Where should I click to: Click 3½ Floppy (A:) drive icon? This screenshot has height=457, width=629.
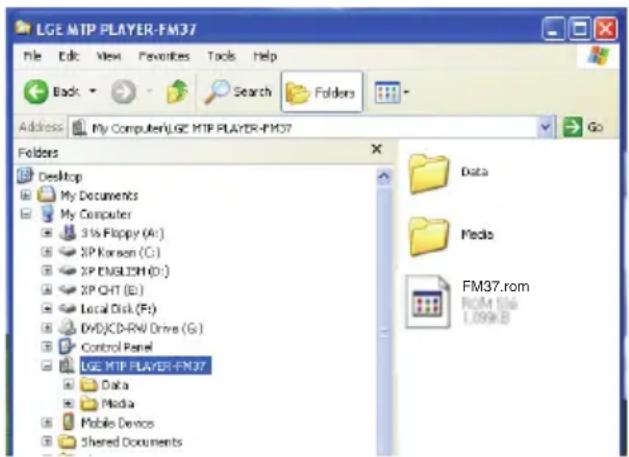point(67,232)
